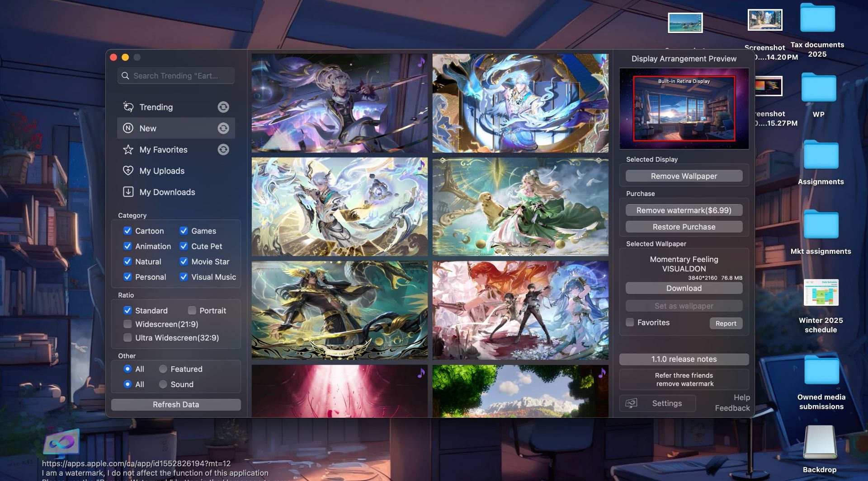868x481 pixels.
Task: Click the display icon beside Settings
Action: click(x=631, y=403)
